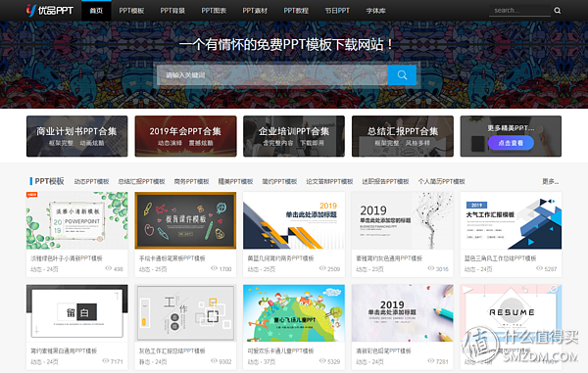
Task: Click view count eye icon beside 2509
Action: [x=322, y=268]
